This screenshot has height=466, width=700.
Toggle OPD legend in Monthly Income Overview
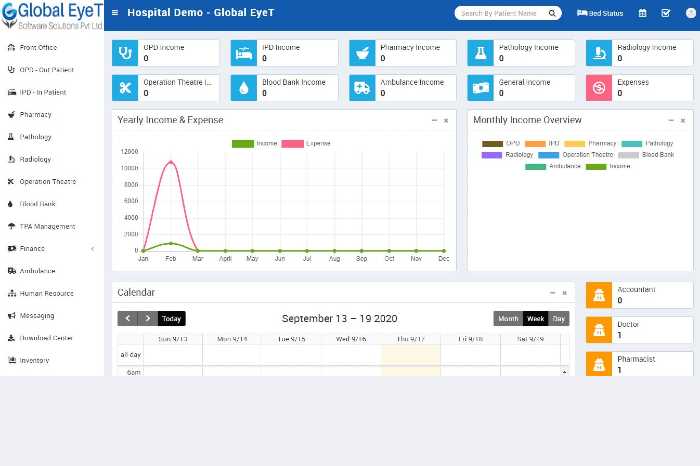pos(500,143)
